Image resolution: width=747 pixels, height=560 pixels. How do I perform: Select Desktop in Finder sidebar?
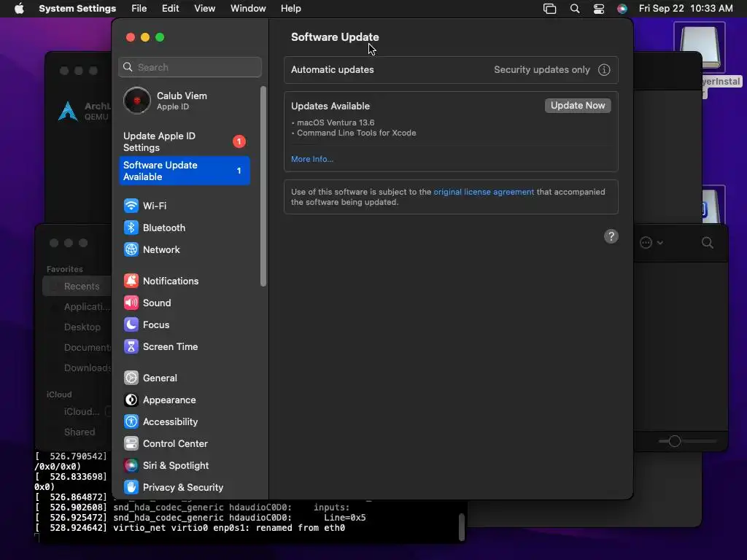click(x=82, y=327)
